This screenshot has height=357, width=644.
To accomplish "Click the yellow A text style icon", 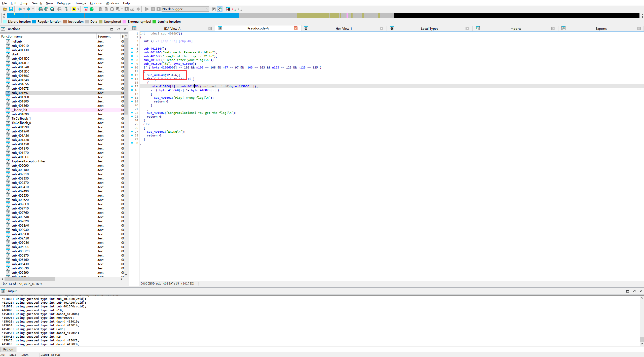I will coord(74,9).
